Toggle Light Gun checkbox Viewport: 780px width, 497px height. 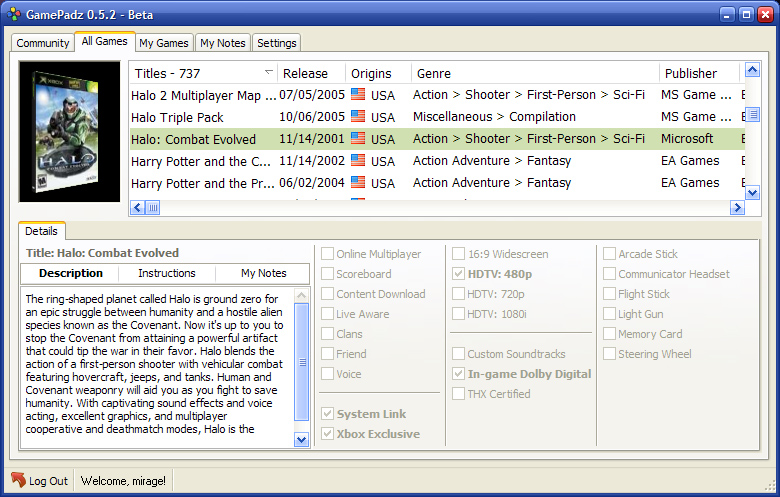pyautogui.click(x=609, y=314)
